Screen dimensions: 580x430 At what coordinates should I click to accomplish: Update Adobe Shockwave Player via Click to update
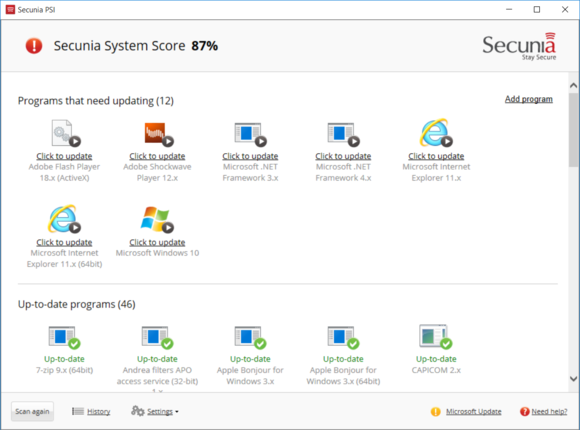pos(157,156)
